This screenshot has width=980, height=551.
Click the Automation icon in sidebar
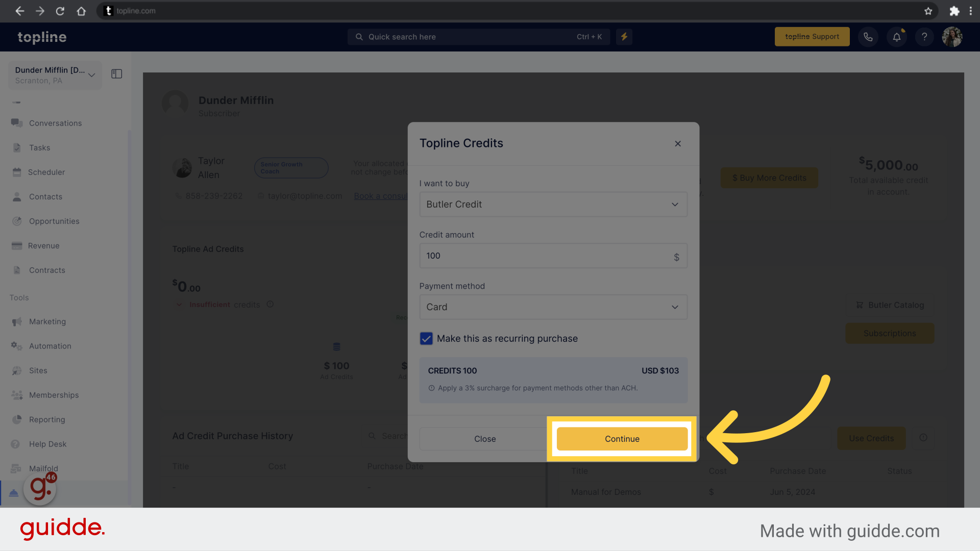point(16,346)
